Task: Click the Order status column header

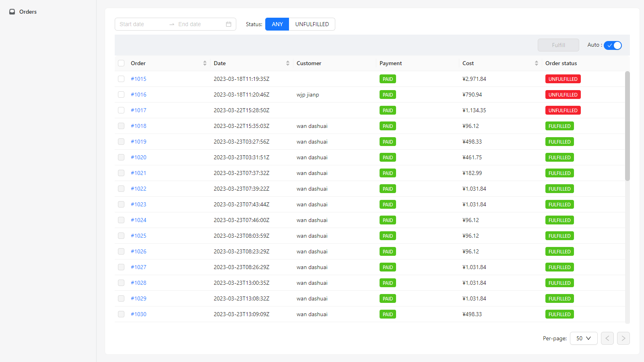Action: pos(561,63)
